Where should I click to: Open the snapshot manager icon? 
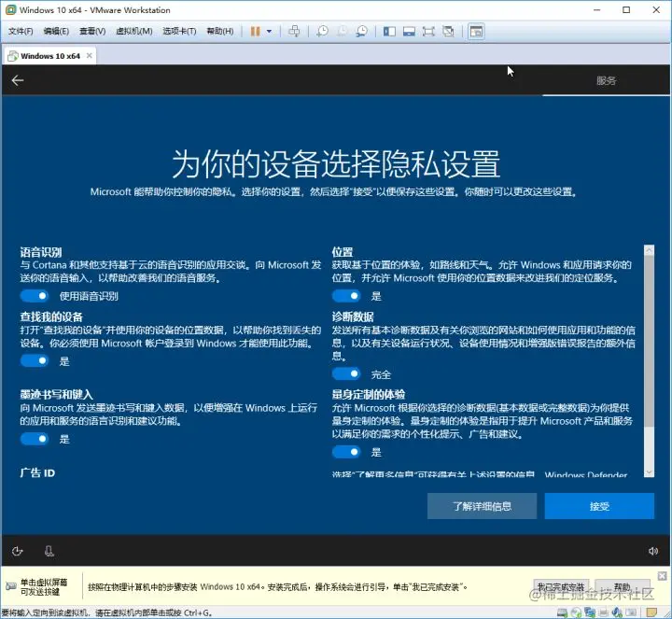pos(362,32)
